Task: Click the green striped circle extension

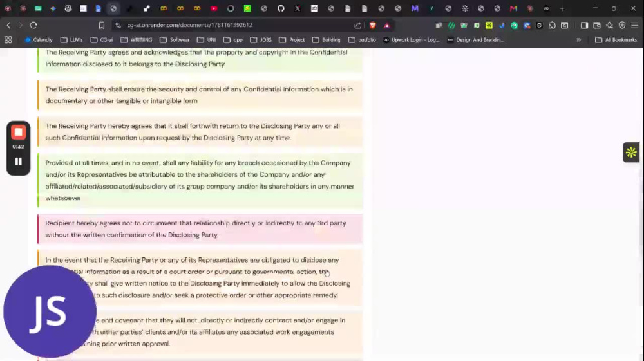Action: tap(451, 25)
